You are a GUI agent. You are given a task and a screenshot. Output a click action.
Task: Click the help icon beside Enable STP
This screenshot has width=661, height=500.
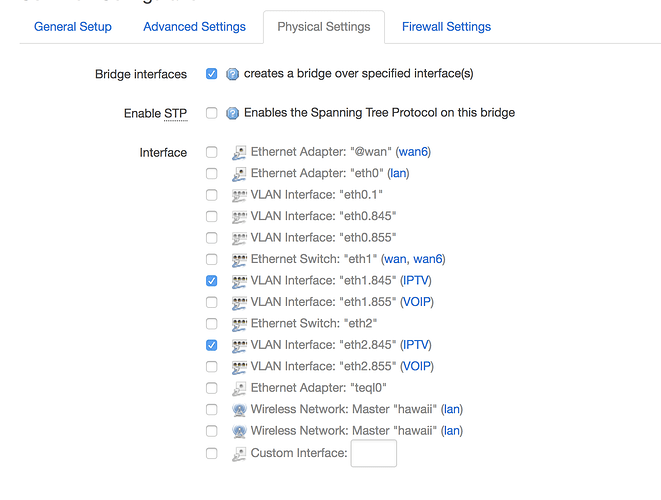[x=232, y=113]
